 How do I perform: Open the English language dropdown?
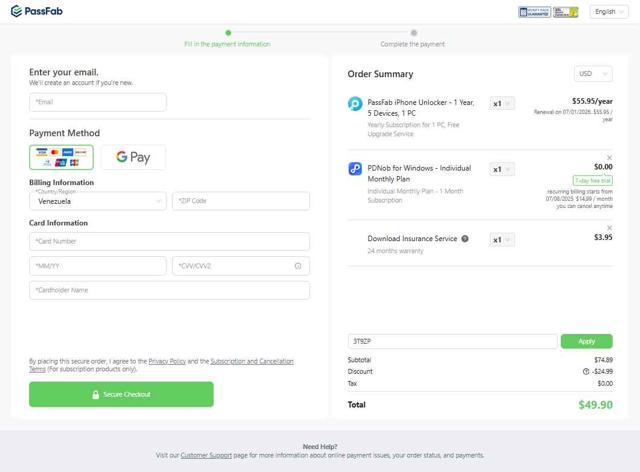(x=609, y=12)
